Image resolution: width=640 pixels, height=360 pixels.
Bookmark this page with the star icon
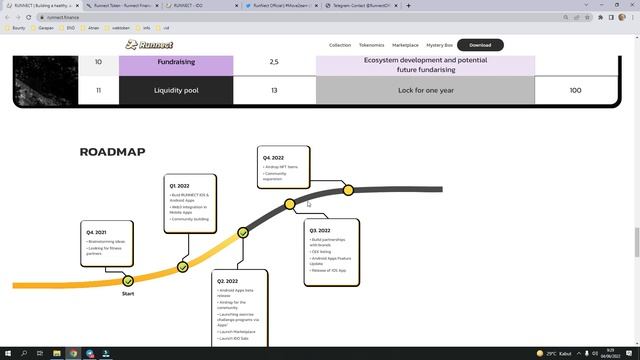point(587,18)
